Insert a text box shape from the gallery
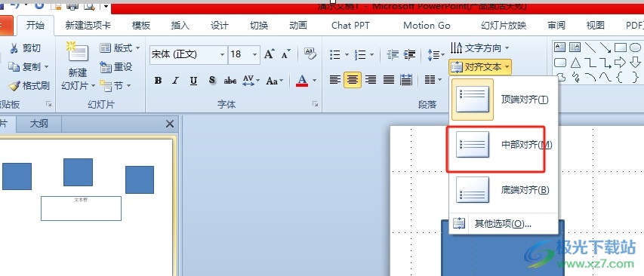 (x=559, y=48)
